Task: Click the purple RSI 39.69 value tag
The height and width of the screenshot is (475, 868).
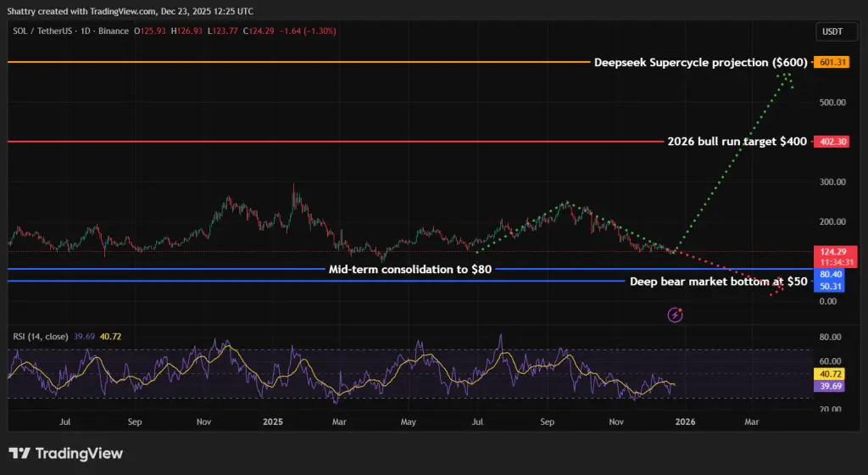Action: point(830,385)
